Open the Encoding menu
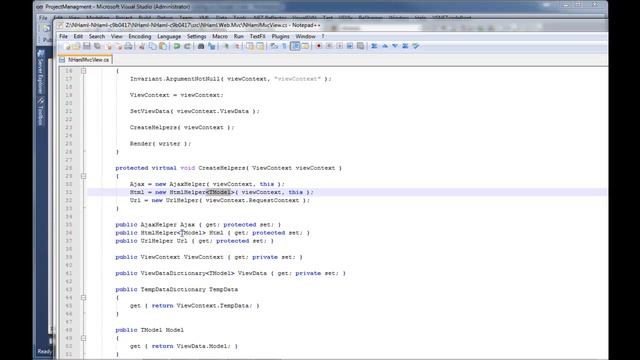Screen dimensions: 640x360 coord(140,36)
